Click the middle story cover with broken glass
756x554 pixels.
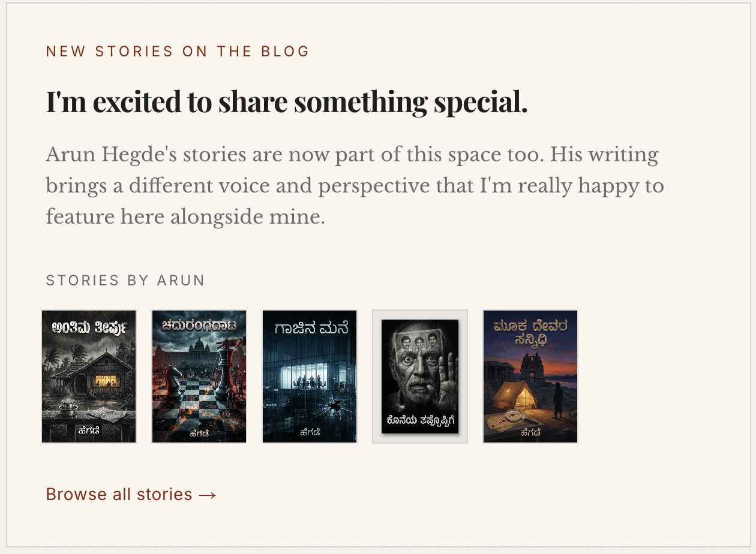coord(309,376)
